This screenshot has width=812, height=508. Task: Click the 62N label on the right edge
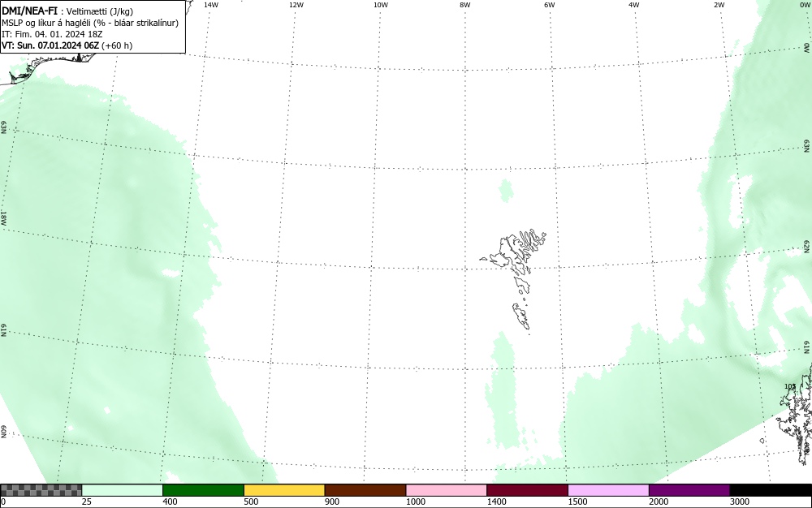(807, 248)
